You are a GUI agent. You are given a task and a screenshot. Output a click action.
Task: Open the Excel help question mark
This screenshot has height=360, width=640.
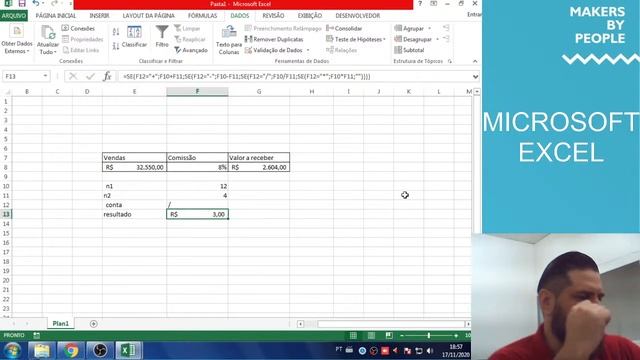[x=420, y=4]
